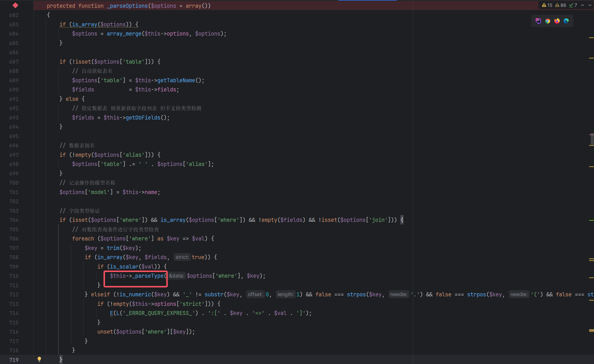Click the scrollbar thumb on the right edge
Screen dimensions: 594x364
coord(592,140)
